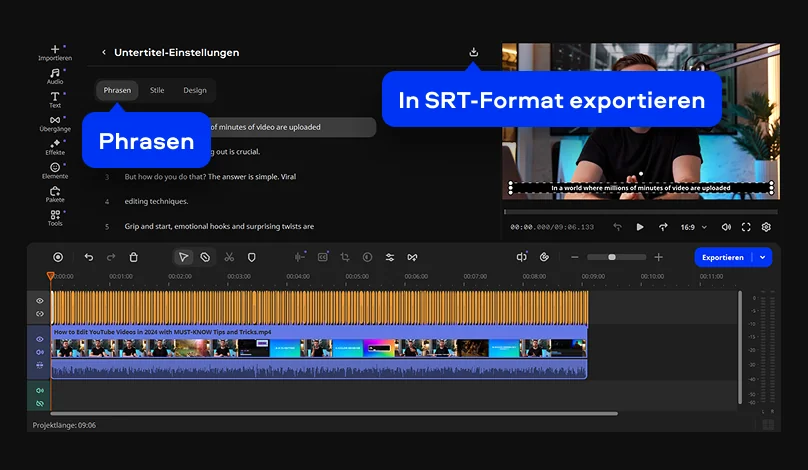Open the Übergänge transitions panel
This screenshot has height=470, width=808.
click(x=55, y=124)
